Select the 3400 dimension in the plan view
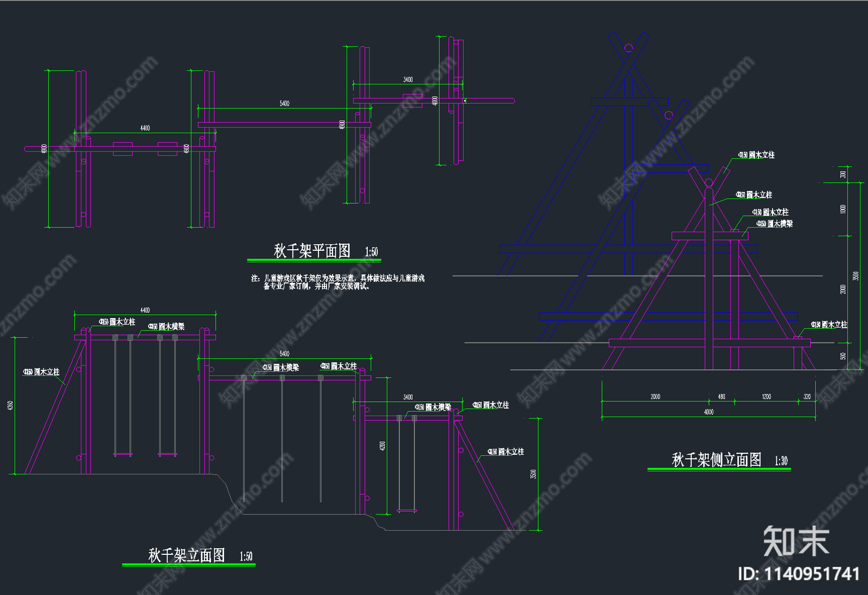The image size is (868, 595). click(x=408, y=79)
